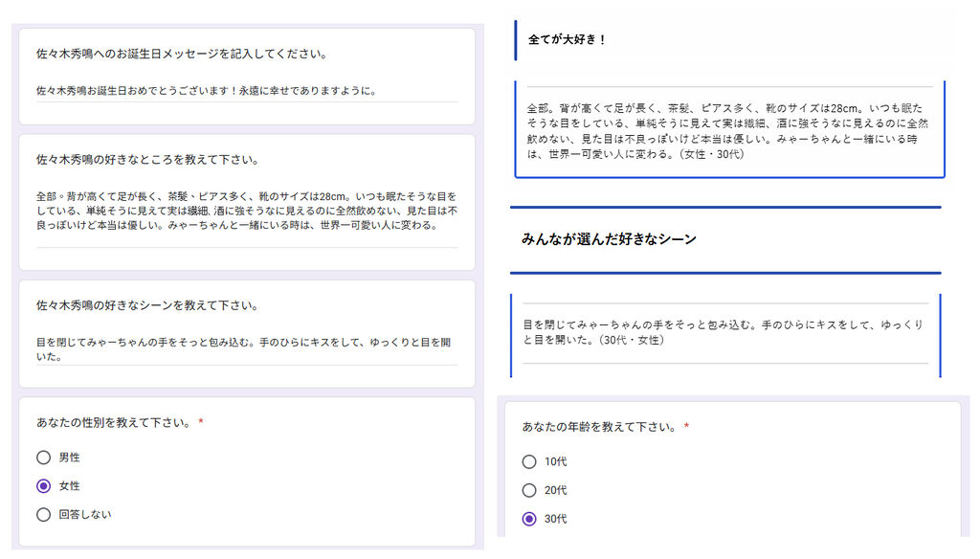The image size is (980, 559).
Task: Click the scene quote ending with（30代・女性）
Action: (724, 332)
